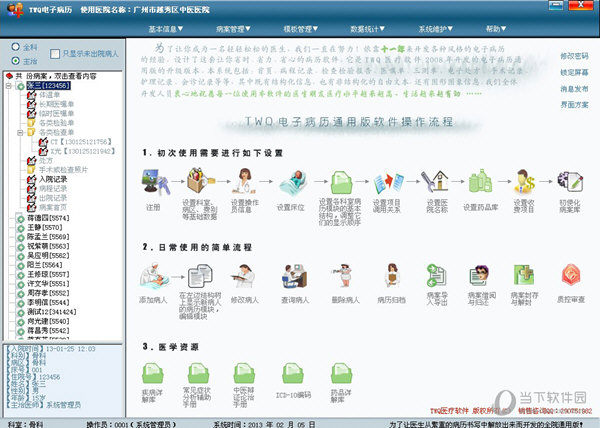600x428 pixels.
Task: Open the 病历归档 icon
Action: 392,275
